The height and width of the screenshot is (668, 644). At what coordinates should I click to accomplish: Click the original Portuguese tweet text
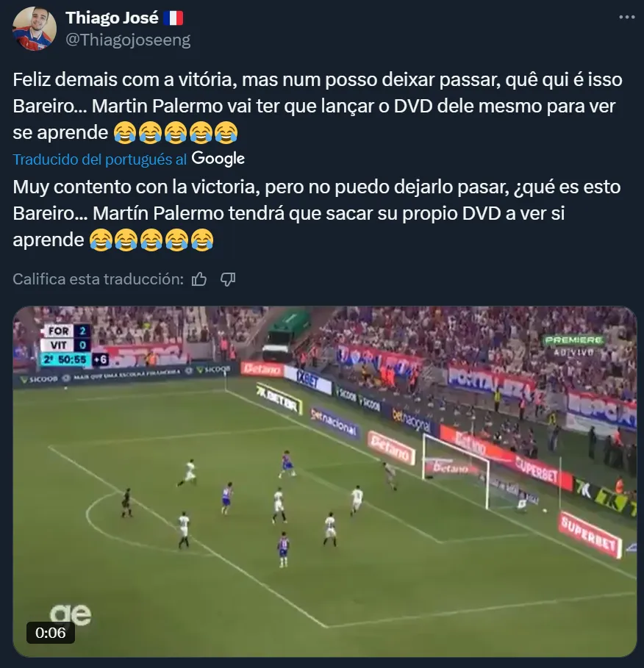tap(318, 106)
